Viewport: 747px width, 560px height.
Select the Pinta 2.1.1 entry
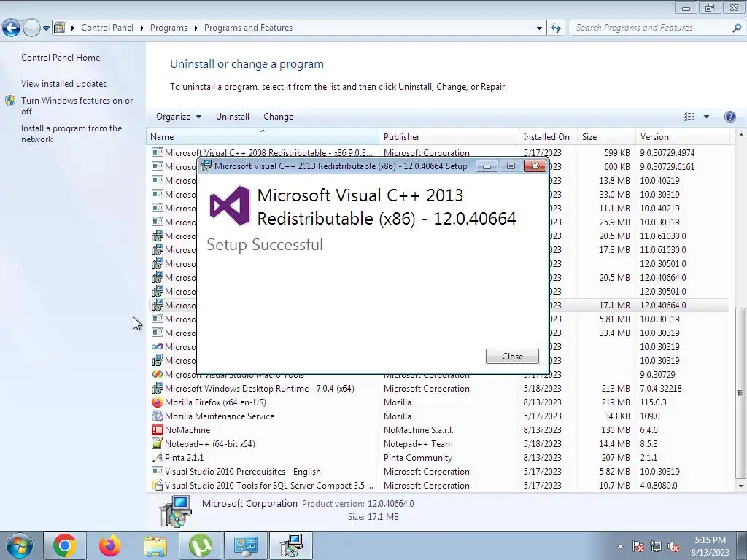coord(439,458)
